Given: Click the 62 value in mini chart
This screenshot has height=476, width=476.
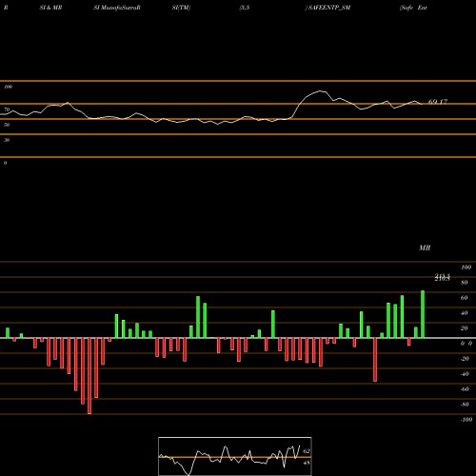Looking at the screenshot, I should point(307,451).
